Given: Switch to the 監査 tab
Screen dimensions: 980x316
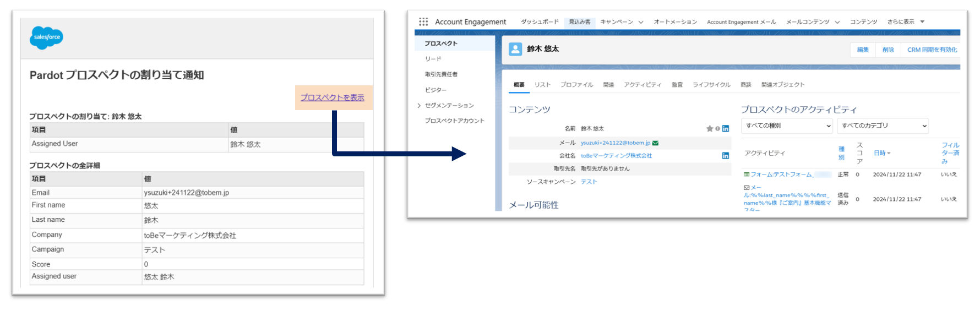Looking at the screenshot, I should 677,85.
